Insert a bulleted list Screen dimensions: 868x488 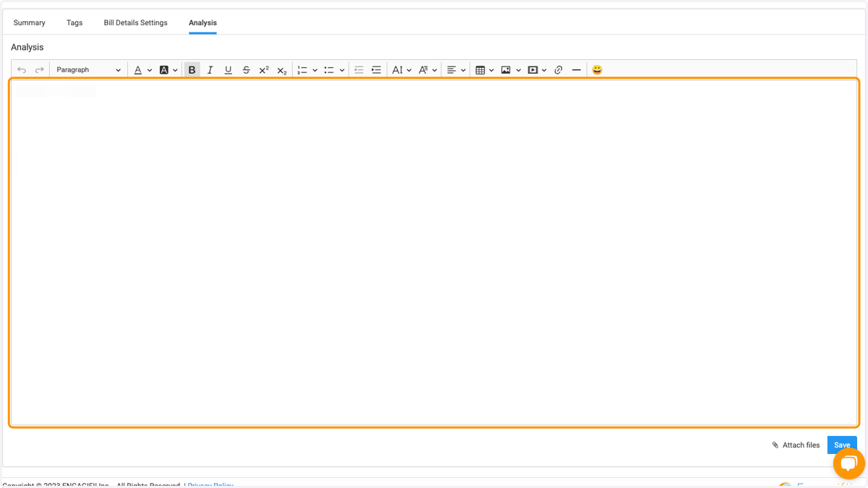[329, 70]
